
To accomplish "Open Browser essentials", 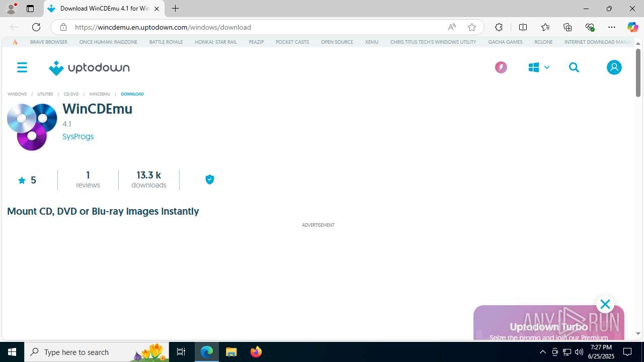I will pos(590,27).
